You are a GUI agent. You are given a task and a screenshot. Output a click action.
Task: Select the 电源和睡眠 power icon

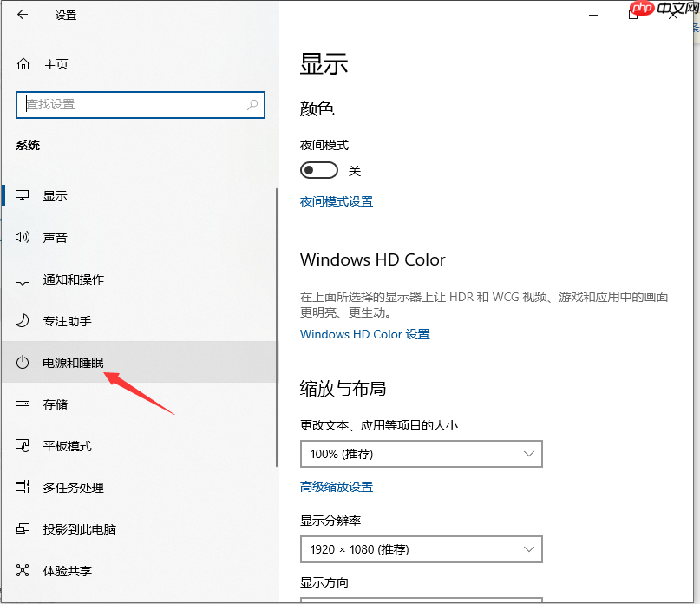click(x=23, y=362)
